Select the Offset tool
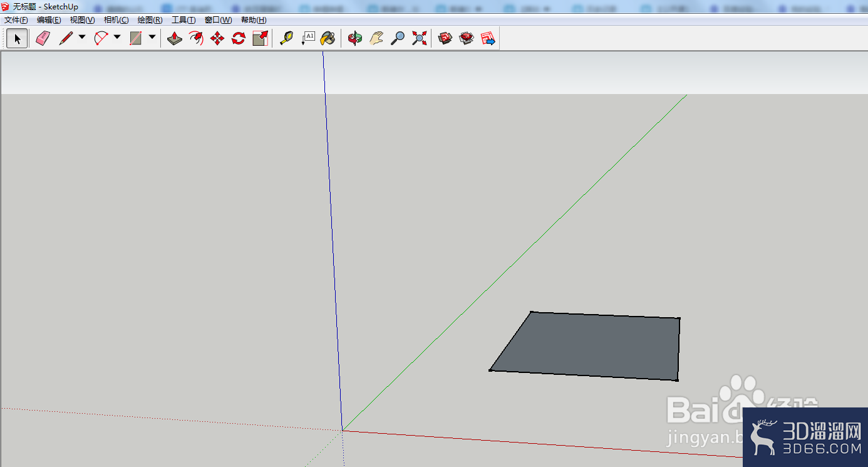 (196, 39)
